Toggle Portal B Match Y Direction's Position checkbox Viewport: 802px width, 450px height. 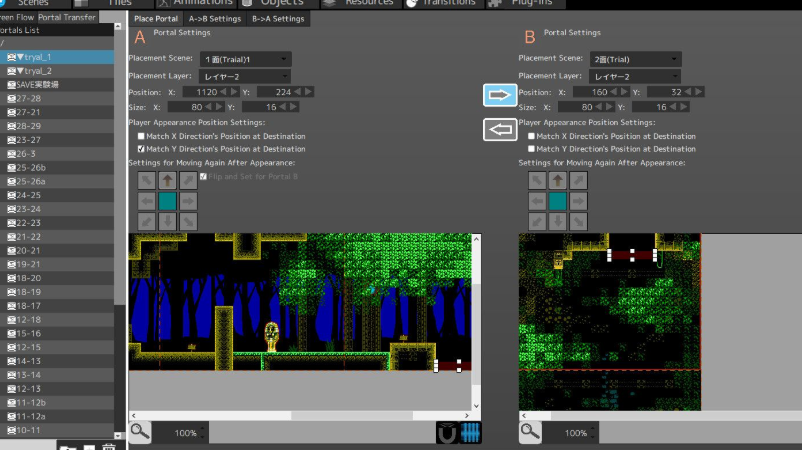(531, 149)
